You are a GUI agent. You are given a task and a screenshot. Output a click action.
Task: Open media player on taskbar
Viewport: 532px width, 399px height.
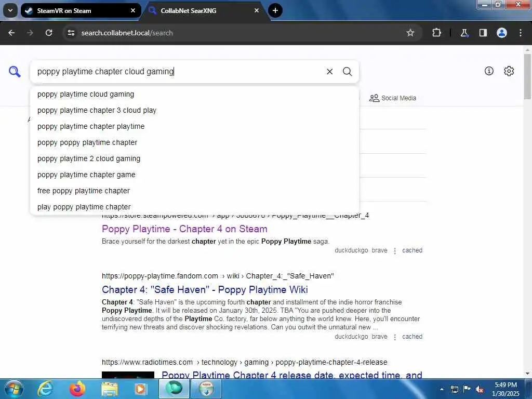coord(140,389)
